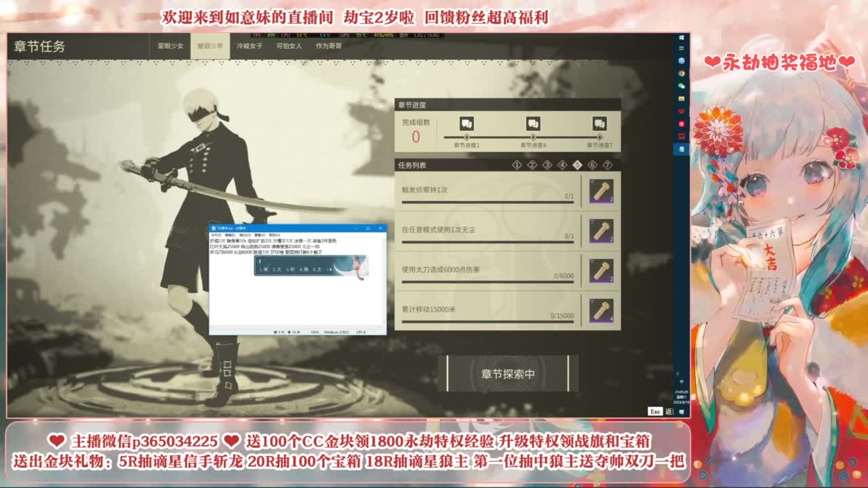Switch to the 冷峻女子 chapter tab
This screenshot has height=488, width=868.
click(250, 46)
